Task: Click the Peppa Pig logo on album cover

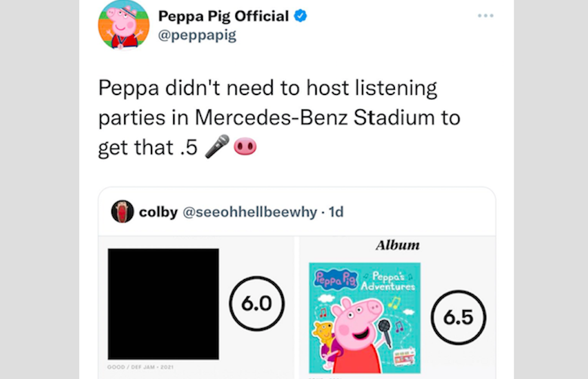Action: click(x=336, y=279)
